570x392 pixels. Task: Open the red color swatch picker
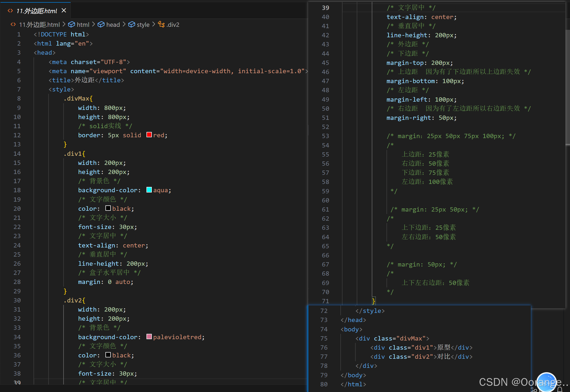[149, 135]
